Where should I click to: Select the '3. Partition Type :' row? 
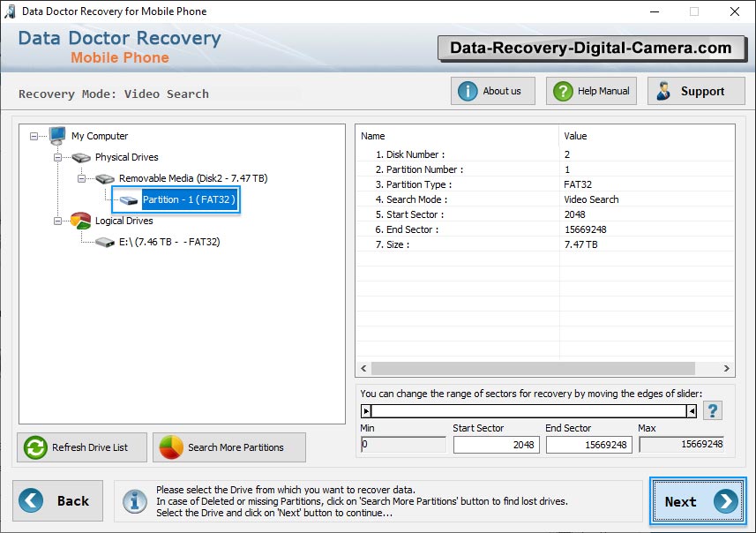(x=545, y=184)
